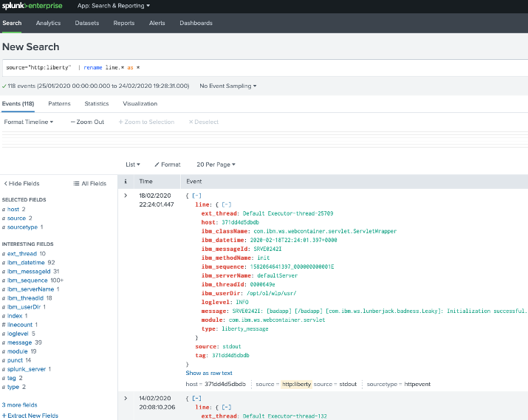Expand the second event row
The image size is (528, 420).
pyautogui.click(x=126, y=398)
